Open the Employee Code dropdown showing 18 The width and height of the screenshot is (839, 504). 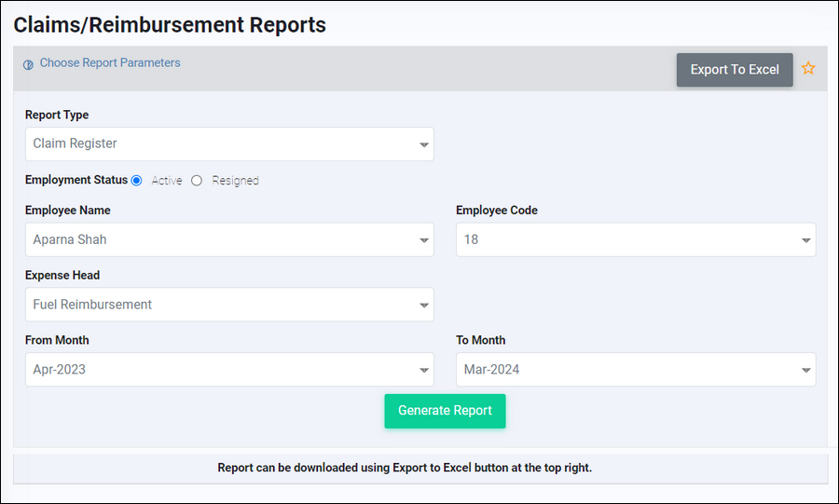(635, 239)
